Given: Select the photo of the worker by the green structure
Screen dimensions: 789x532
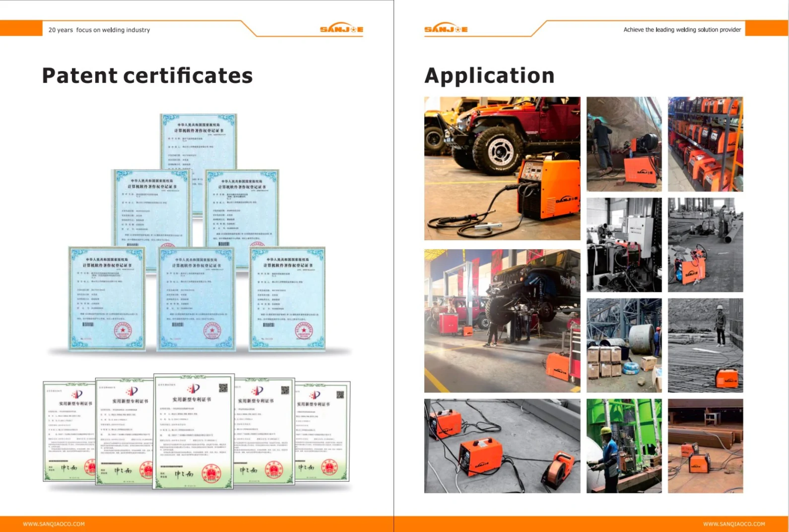Looking at the screenshot, I should tap(624, 446).
